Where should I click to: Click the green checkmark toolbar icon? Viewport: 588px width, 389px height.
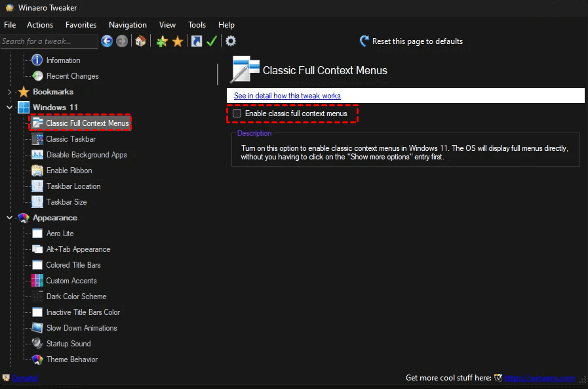click(x=212, y=41)
